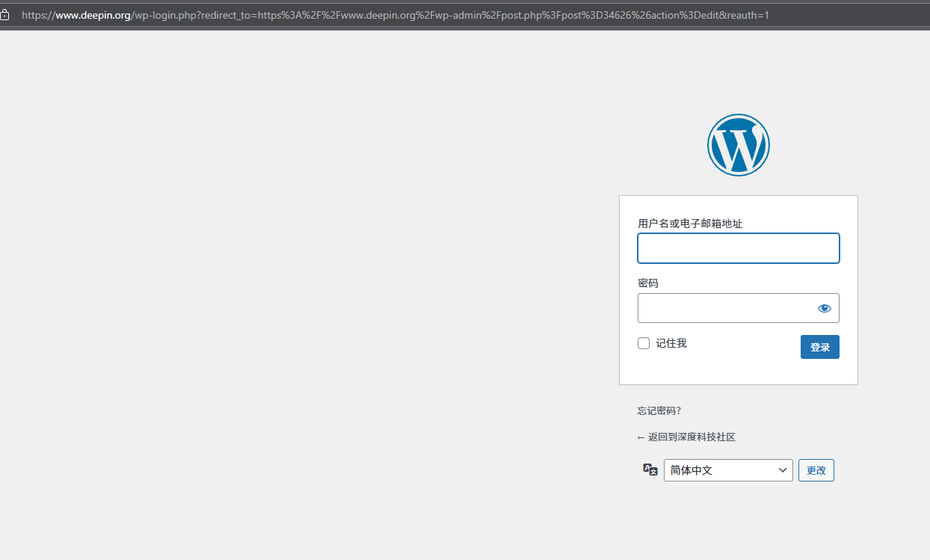Open the 忘记密码? link

pyautogui.click(x=659, y=410)
